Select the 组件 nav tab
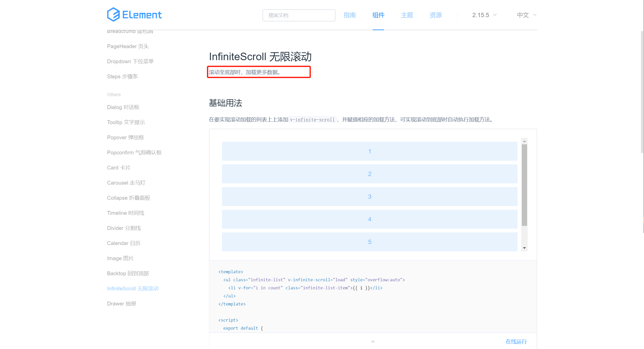The height and width of the screenshot is (349, 644). coord(378,15)
